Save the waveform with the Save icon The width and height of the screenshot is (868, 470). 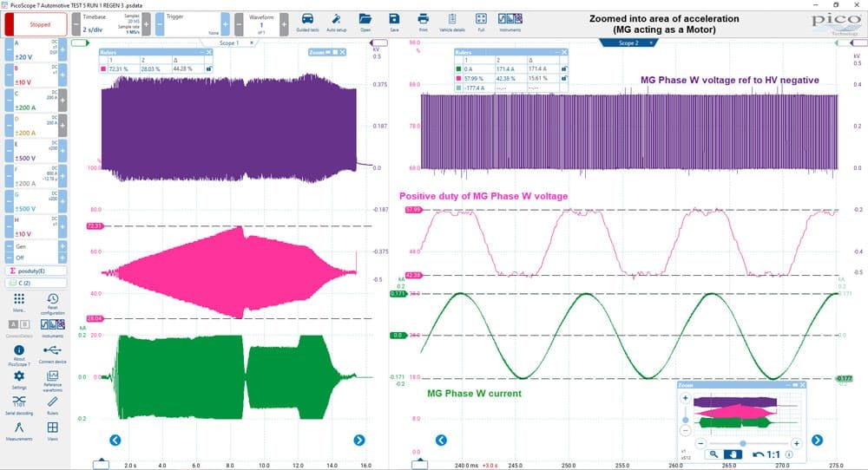click(394, 23)
